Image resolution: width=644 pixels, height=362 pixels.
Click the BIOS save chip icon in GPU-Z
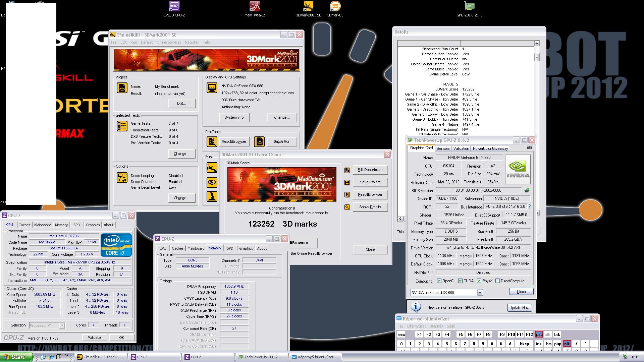click(x=527, y=190)
